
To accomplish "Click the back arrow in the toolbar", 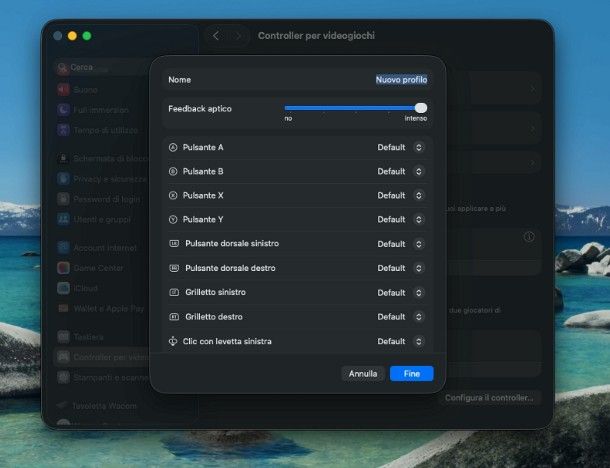I will (x=216, y=36).
